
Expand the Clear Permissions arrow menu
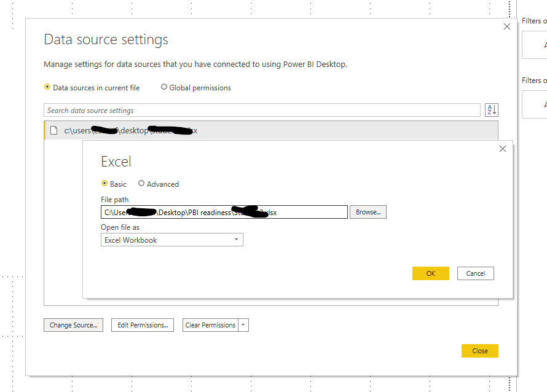[243, 325]
